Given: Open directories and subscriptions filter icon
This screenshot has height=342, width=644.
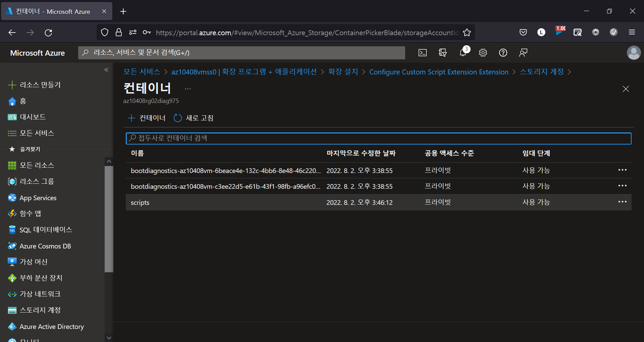Looking at the screenshot, I should [x=443, y=53].
